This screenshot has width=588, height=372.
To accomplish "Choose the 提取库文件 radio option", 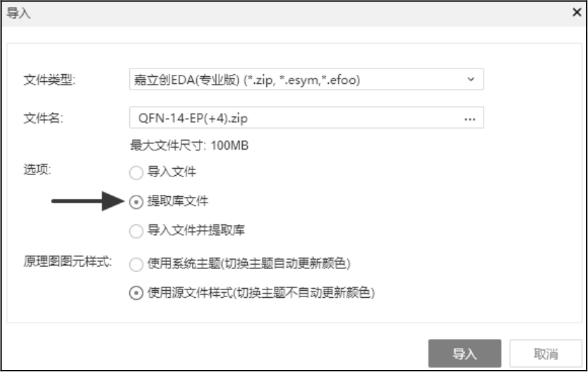I will tap(136, 201).
